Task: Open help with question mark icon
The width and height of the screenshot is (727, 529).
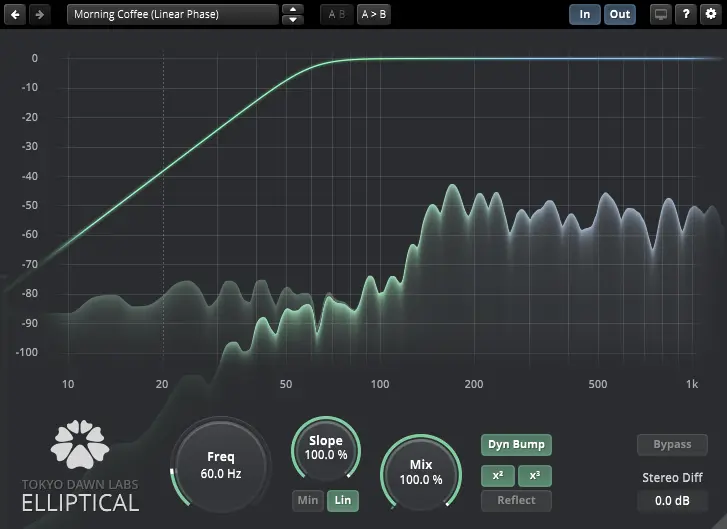Action: pos(686,14)
